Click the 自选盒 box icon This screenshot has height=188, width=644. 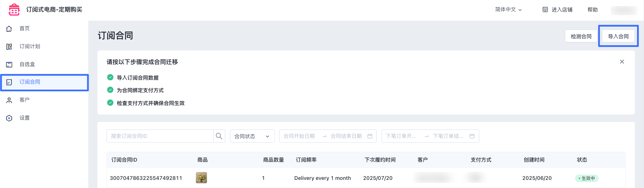click(9, 64)
